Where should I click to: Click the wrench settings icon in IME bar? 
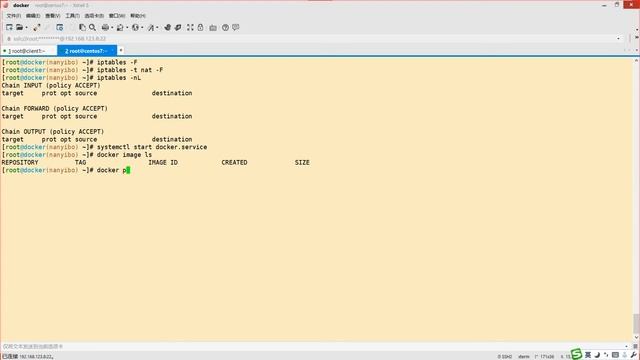[x=633, y=355]
